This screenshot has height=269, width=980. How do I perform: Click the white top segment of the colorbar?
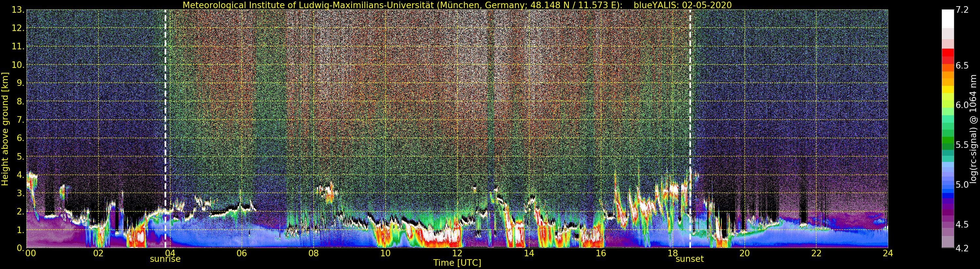(x=948, y=19)
